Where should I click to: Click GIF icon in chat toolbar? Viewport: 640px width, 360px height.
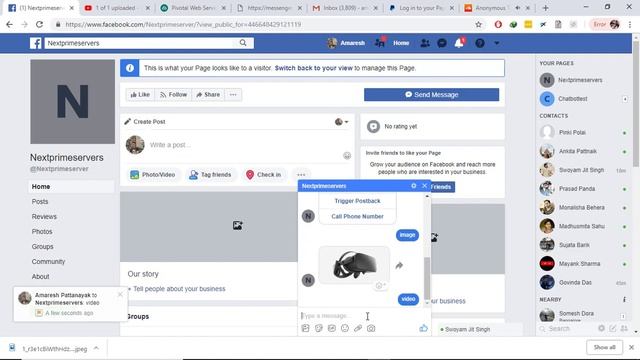332,328
